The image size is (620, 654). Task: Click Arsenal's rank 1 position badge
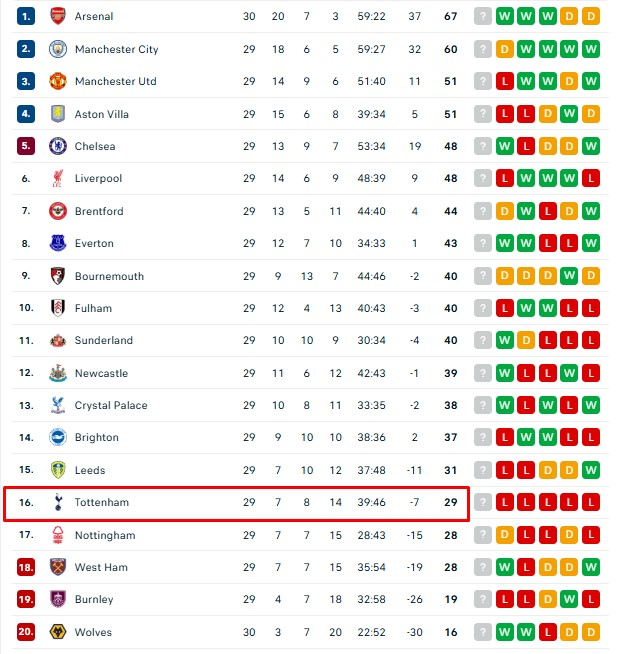[26, 17]
